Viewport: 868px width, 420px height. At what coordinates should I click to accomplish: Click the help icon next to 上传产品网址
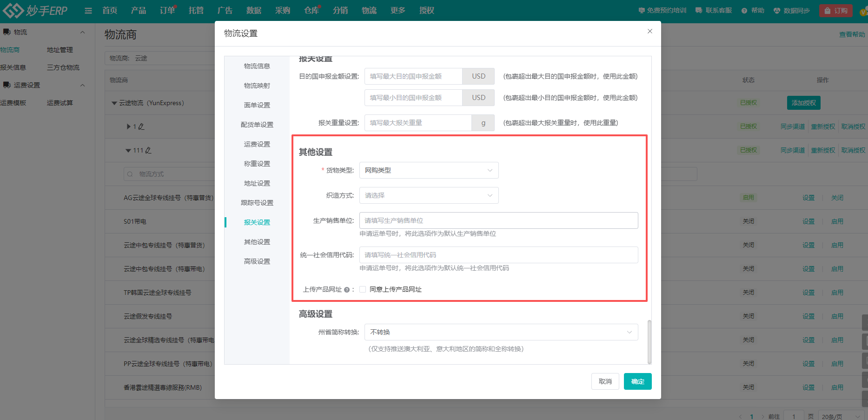pos(347,289)
